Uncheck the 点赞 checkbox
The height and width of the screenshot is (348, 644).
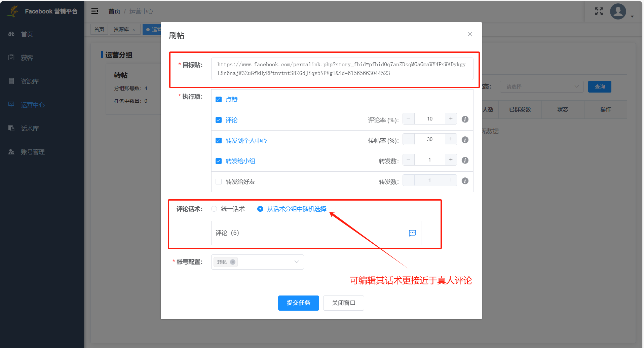coord(219,99)
